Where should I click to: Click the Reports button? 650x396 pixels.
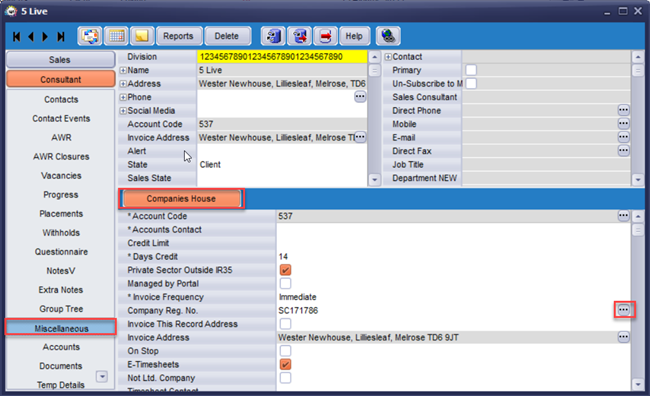pyautogui.click(x=178, y=36)
